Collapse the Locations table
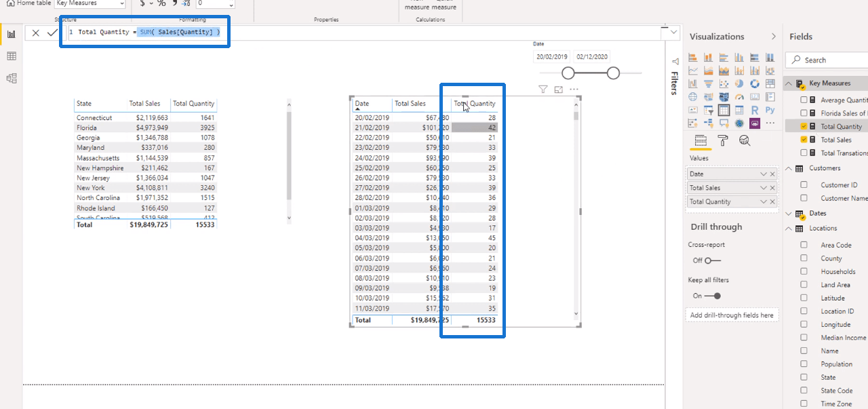This screenshot has height=409, width=868. tap(789, 229)
